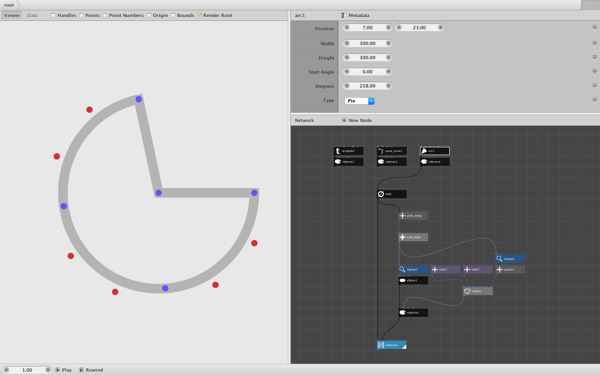Increase the Width value
The image size is (600, 375).
[388, 43]
